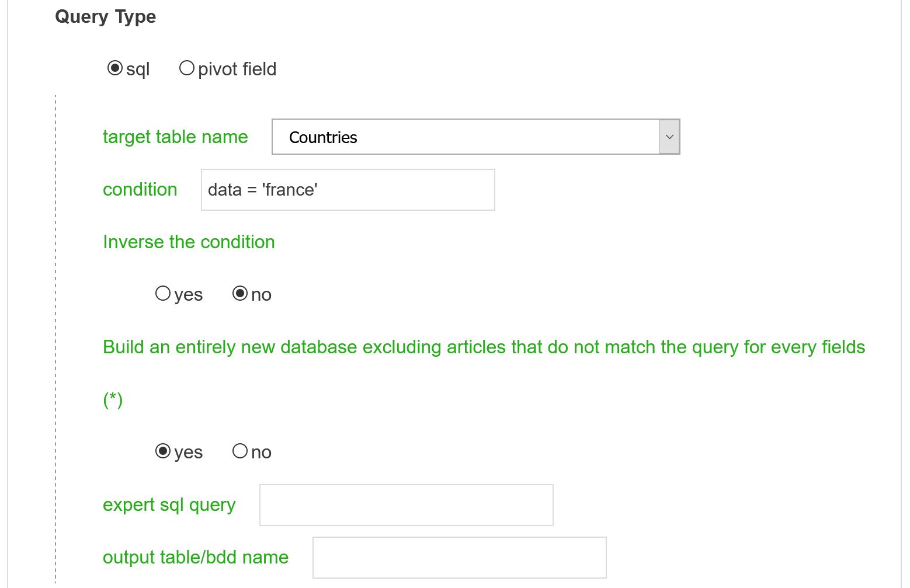
Task: Click the 'target table name' label
Action: pos(175,137)
